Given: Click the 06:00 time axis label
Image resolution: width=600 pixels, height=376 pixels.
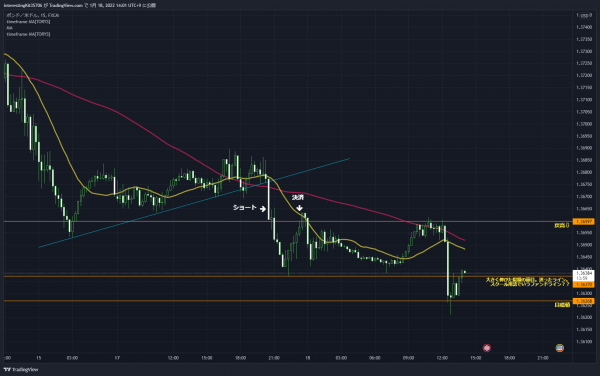Looking at the screenshot, I should tap(375, 358).
